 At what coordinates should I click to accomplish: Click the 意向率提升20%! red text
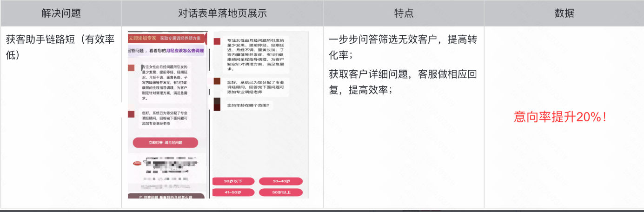point(560,117)
